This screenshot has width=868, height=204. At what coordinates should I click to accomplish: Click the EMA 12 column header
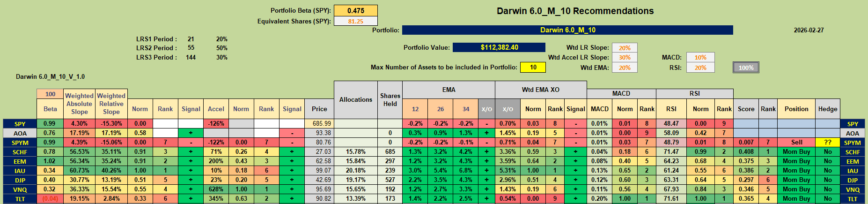point(415,109)
